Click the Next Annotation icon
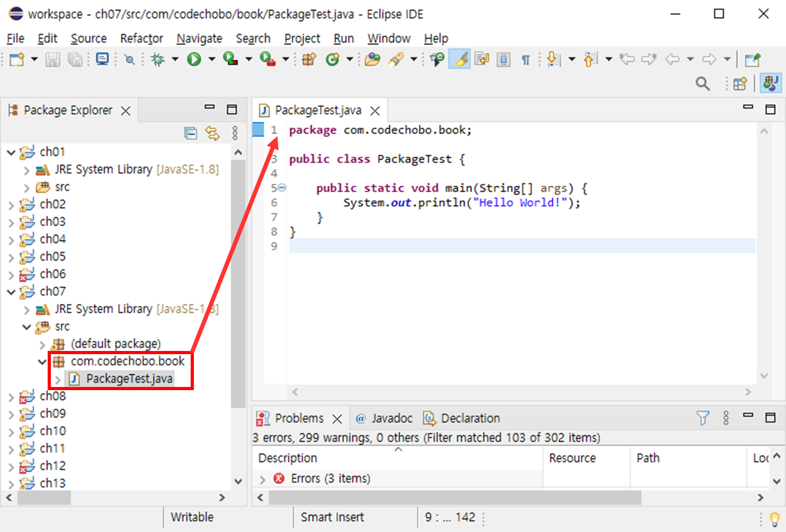786x532 pixels. (x=553, y=59)
